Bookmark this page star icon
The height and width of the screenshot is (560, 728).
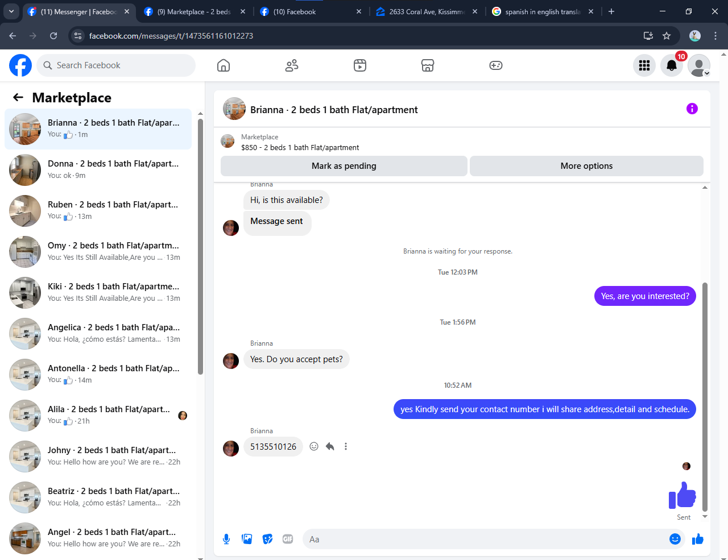click(667, 36)
